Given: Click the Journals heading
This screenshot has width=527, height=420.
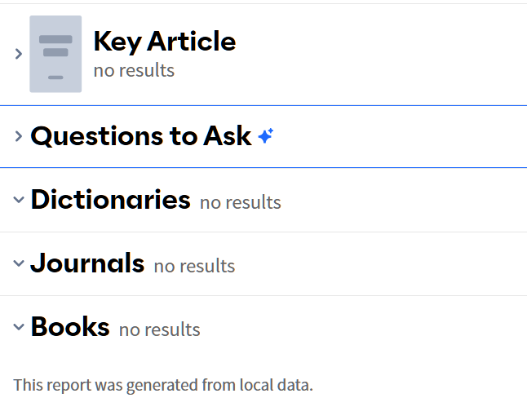Looking at the screenshot, I should pos(87,263).
